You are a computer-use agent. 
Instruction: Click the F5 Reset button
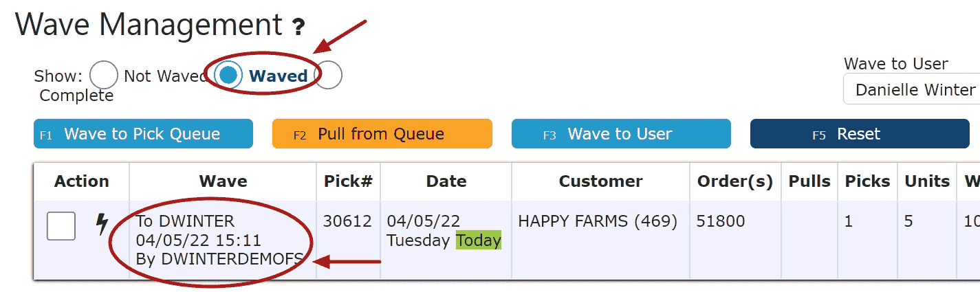coord(860,134)
